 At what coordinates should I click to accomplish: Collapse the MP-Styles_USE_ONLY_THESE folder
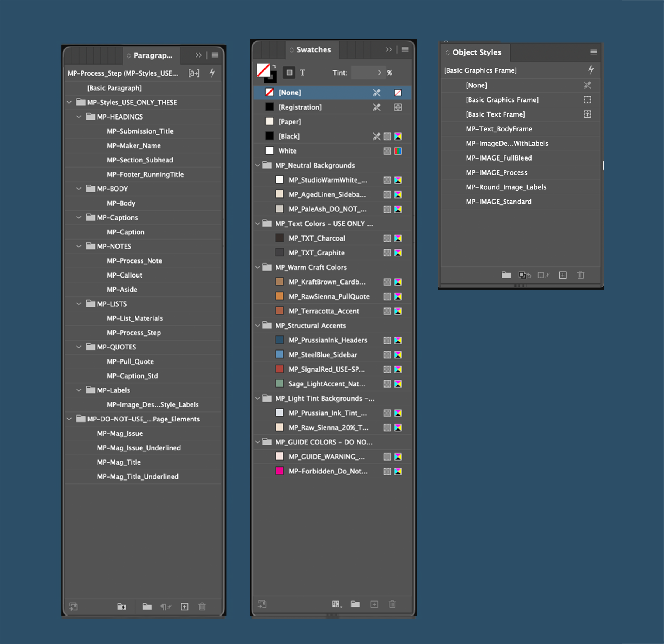[x=69, y=102]
